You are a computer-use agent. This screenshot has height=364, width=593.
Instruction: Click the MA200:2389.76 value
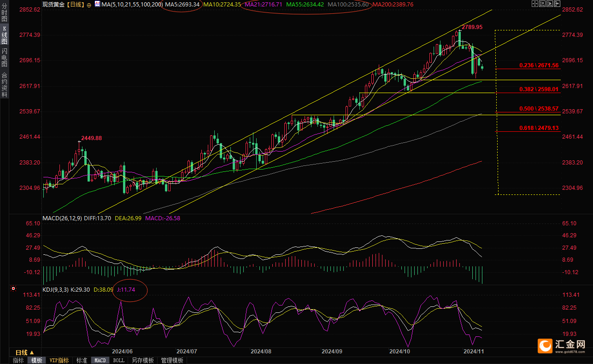pyautogui.click(x=393, y=4)
